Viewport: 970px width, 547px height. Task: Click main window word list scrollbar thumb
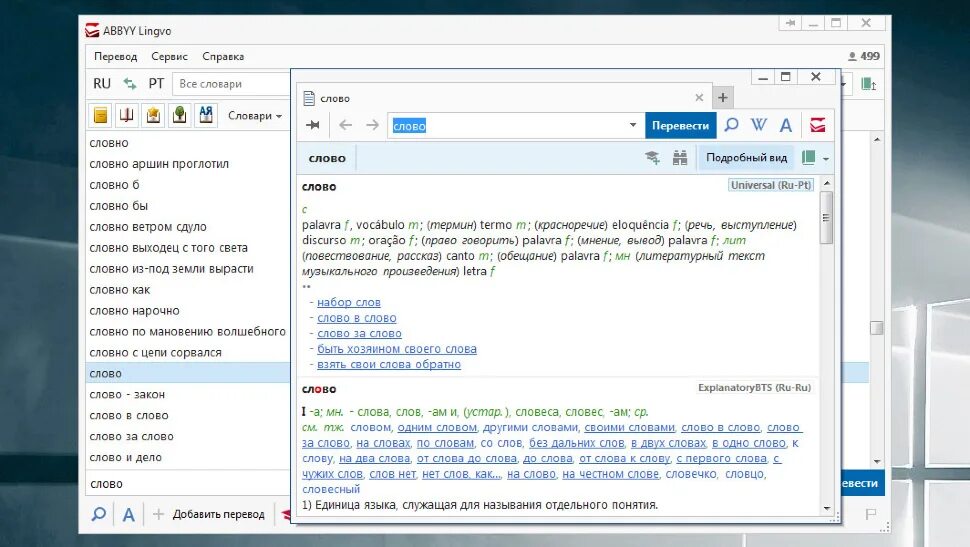(877, 327)
